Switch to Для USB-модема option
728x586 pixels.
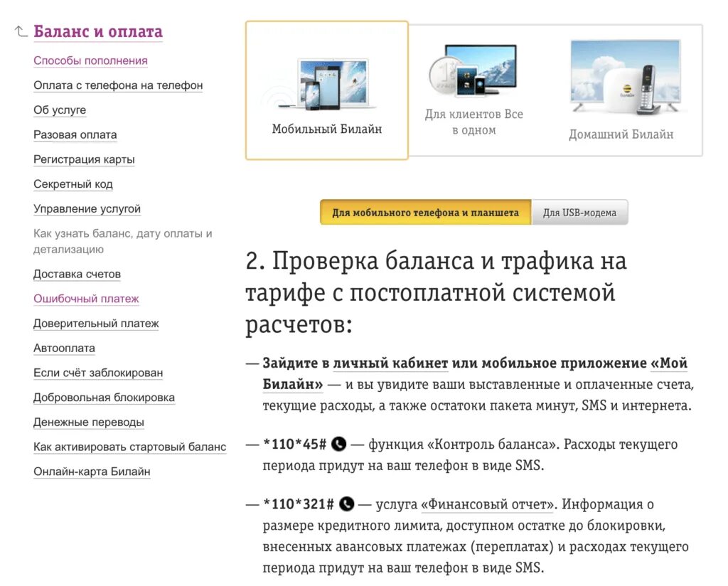click(580, 213)
